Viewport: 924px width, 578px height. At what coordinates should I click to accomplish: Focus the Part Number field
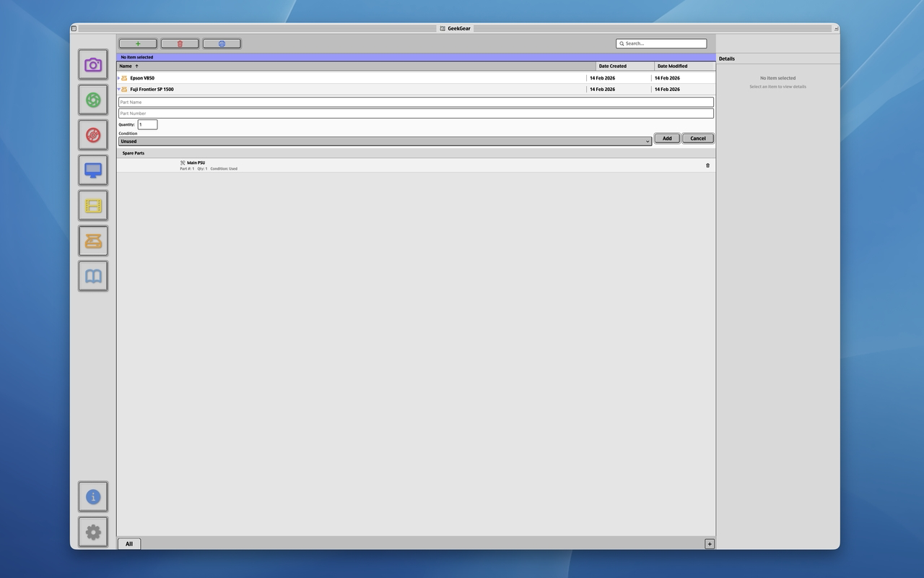point(416,113)
